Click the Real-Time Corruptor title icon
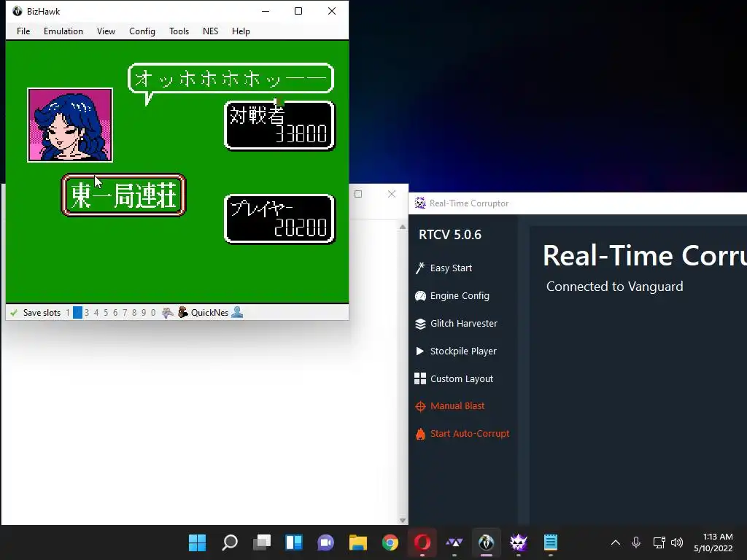Image resolution: width=747 pixels, height=560 pixels. pyautogui.click(x=419, y=203)
